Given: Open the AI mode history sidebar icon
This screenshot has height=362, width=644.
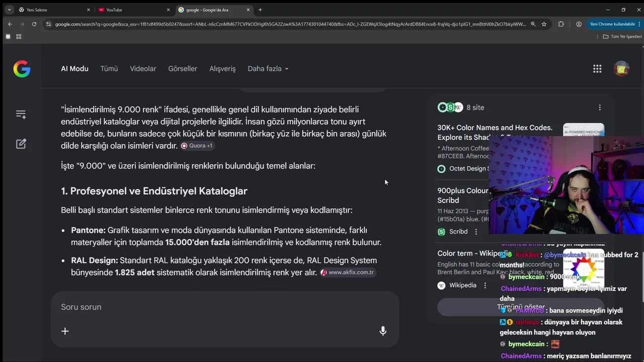Looking at the screenshot, I should pos(21,114).
